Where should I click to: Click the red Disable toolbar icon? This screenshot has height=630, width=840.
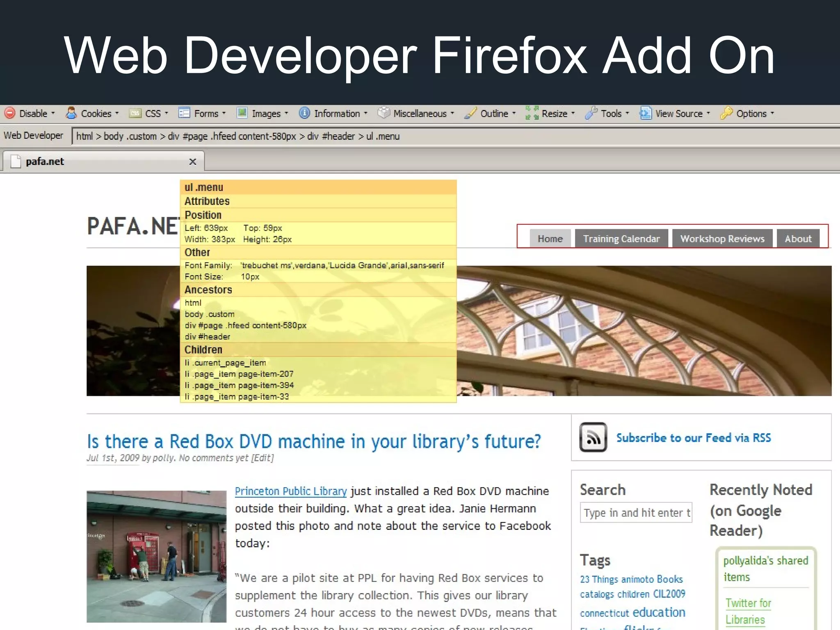(x=10, y=113)
